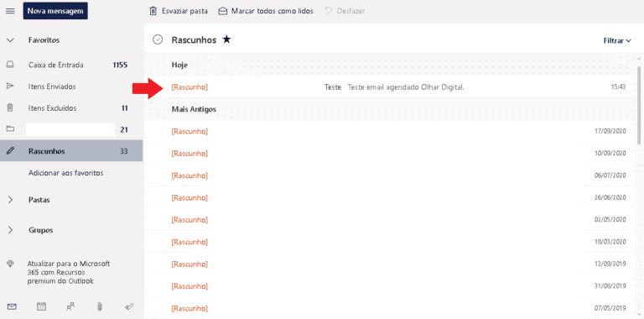This screenshot has width=644, height=319.
Task: Expand the Grupos section
Action: [11, 230]
